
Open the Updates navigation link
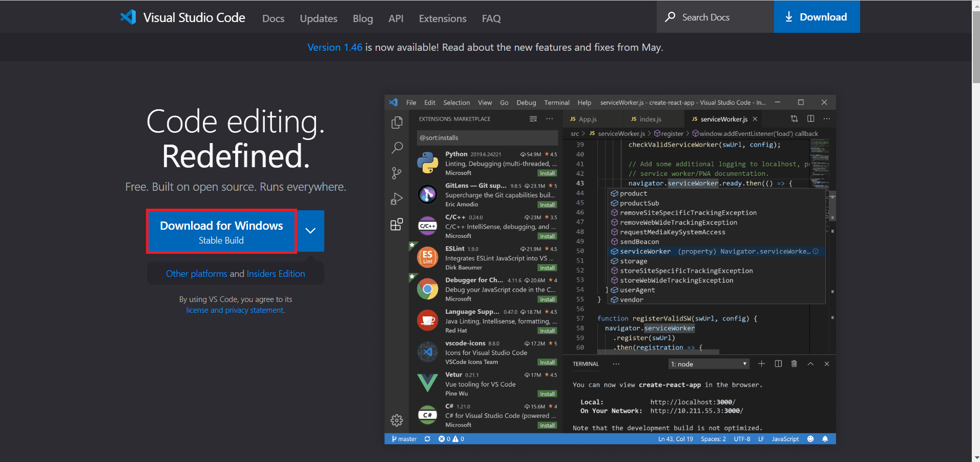click(319, 18)
